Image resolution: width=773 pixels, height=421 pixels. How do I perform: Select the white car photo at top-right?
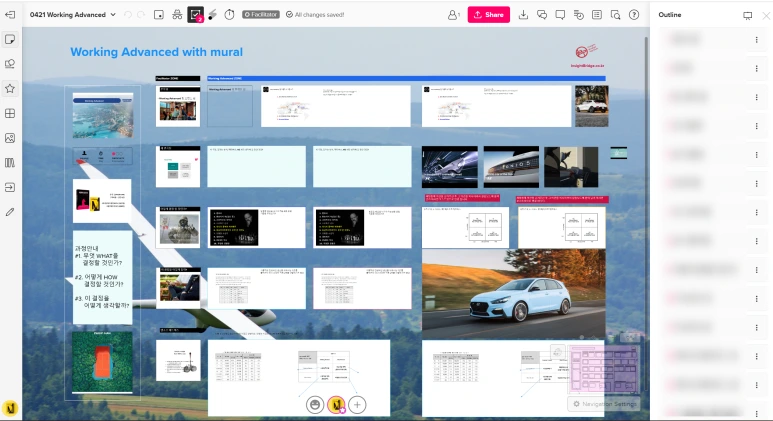(592, 106)
